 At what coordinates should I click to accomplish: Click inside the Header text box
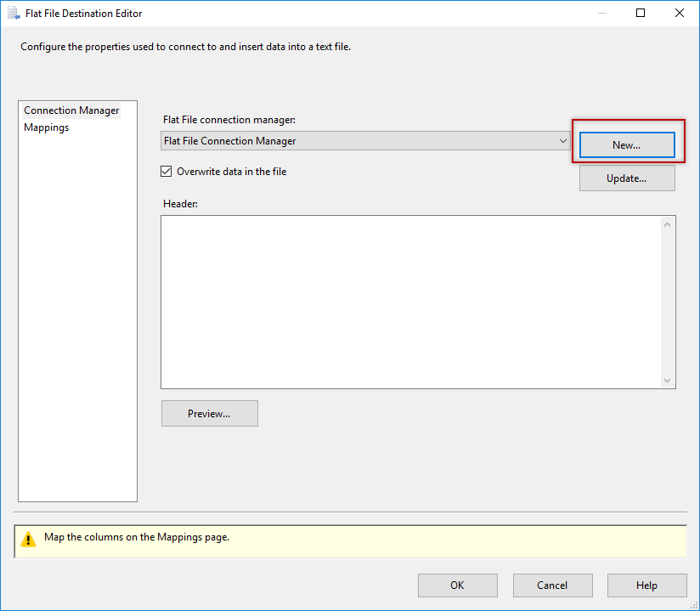(410, 302)
